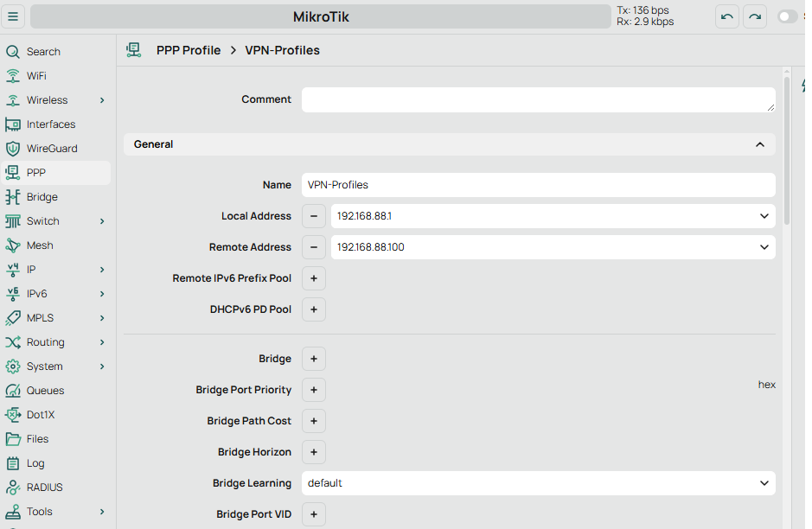This screenshot has width=812, height=529.
Task: Open WireGuard shield icon in sidebar
Action: (x=12, y=149)
